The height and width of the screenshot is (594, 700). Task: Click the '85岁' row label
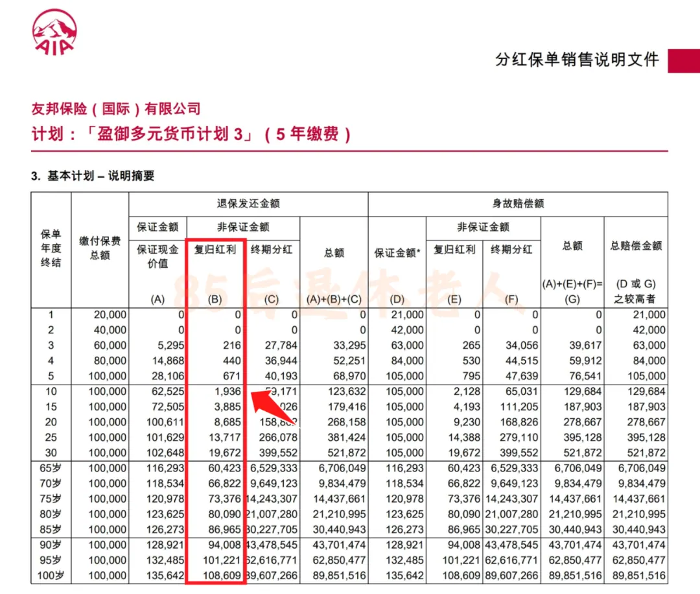click(x=51, y=530)
